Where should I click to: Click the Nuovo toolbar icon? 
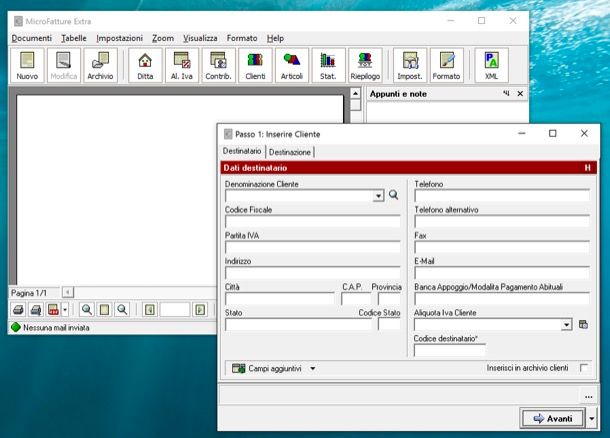point(27,65)
